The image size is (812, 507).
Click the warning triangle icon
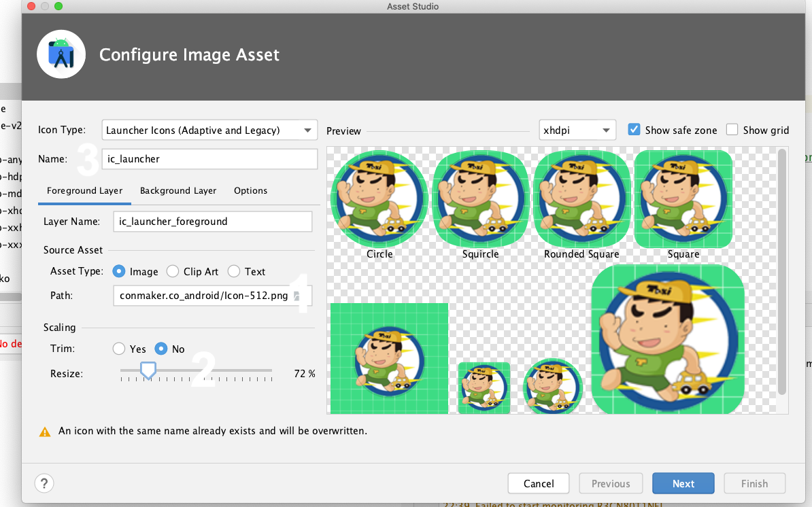coord(45,432)
